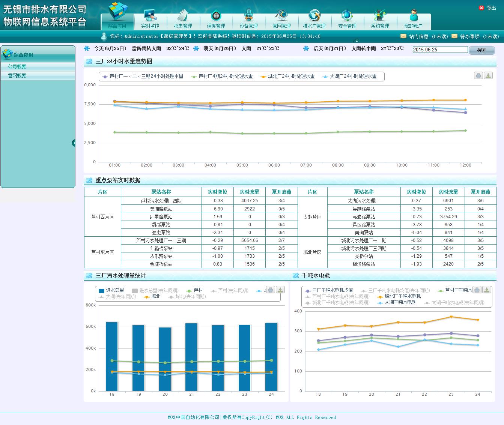This screenshot has height=425, width=504.
Task: Print the 三厂污水处理量统计 chart
Action: 271,290
